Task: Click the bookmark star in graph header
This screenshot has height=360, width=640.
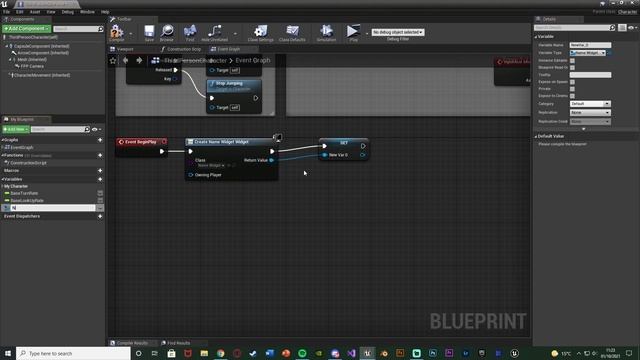Action: (113, 60)
